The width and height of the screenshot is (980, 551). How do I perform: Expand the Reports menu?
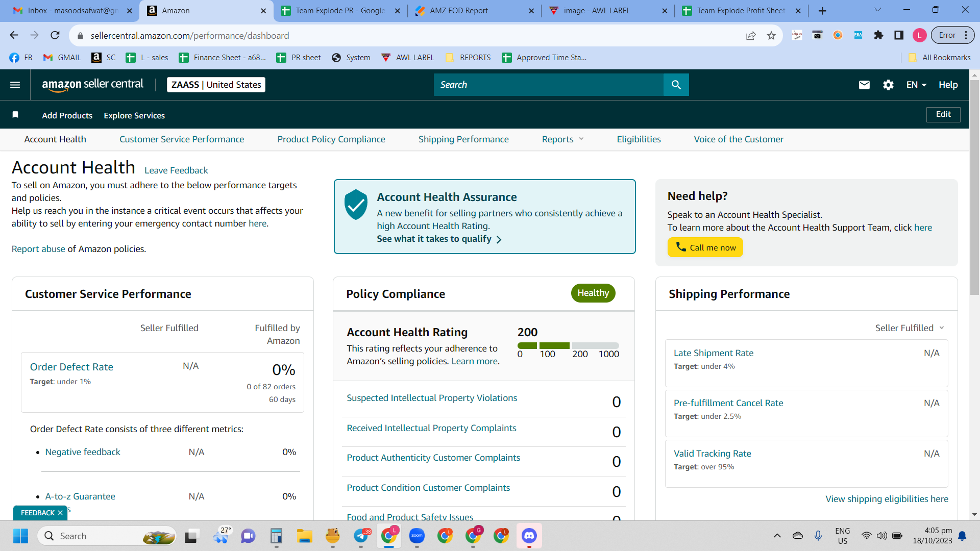pos(562,139)
